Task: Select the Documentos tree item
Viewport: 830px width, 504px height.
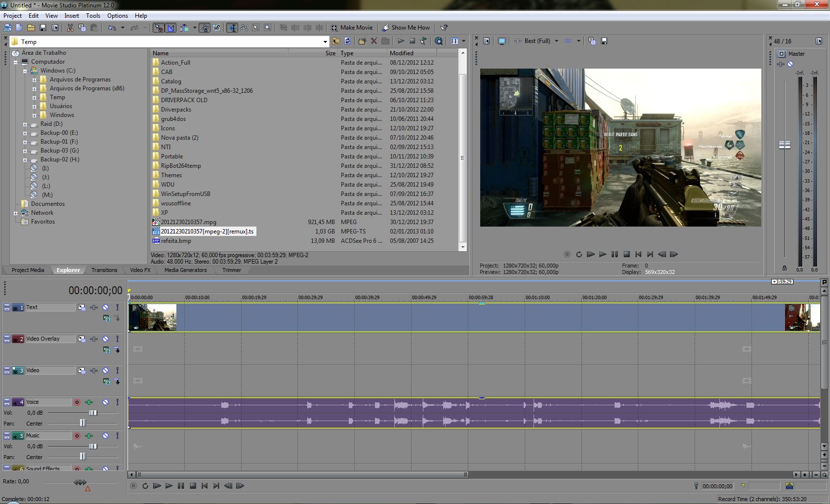Action: [47, 204]
